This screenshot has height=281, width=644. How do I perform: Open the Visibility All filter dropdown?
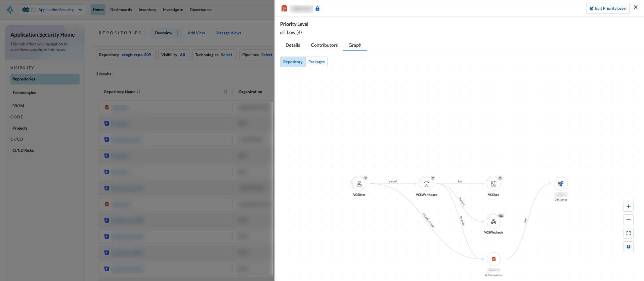point(173,55)
